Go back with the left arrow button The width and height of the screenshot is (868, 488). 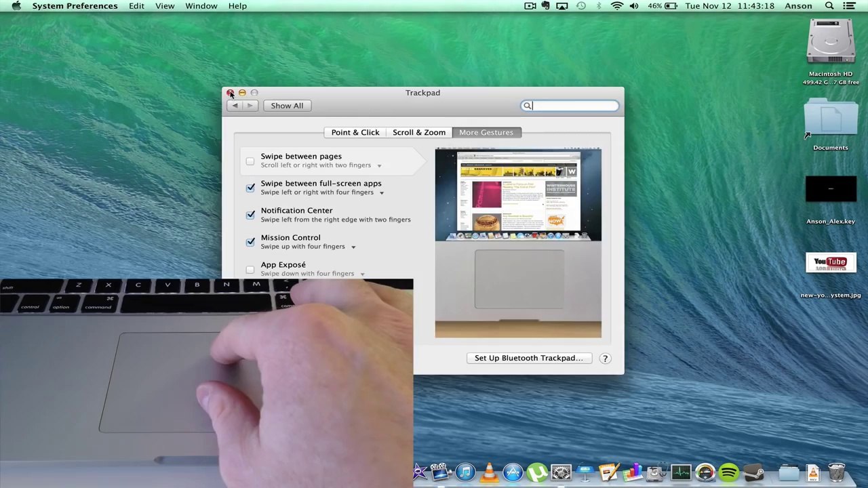(235, 106)
